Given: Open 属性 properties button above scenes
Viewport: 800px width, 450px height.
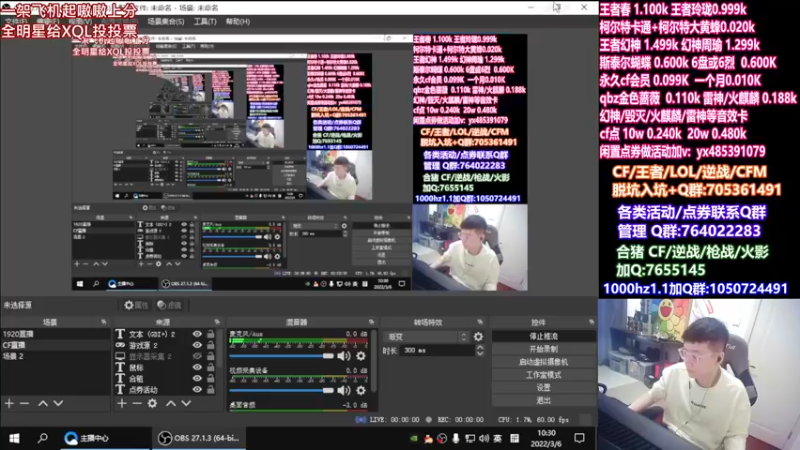Looking at the screenshot, I should point(137,305).
